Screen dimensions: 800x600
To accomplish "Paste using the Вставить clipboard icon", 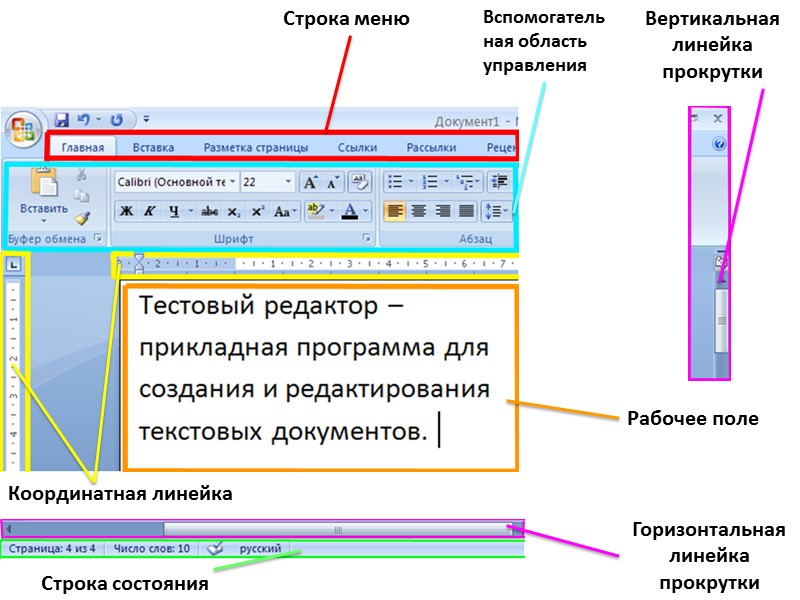I will [44, 183].
